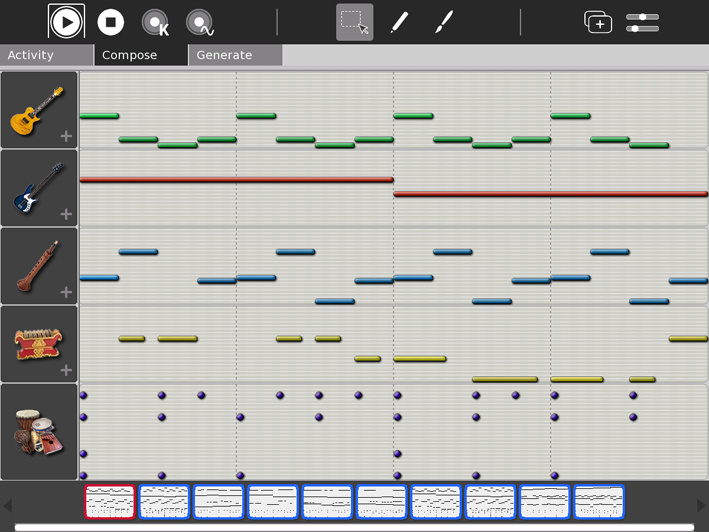The image size is (709, 532).
Task: Open the Activity tab
Action: (x=46, y=55)
